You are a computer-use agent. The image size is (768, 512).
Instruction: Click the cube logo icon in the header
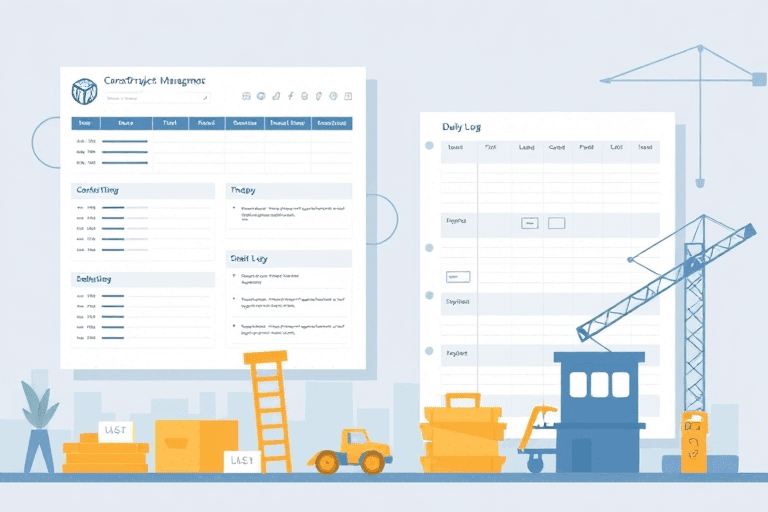coord(84,92)
